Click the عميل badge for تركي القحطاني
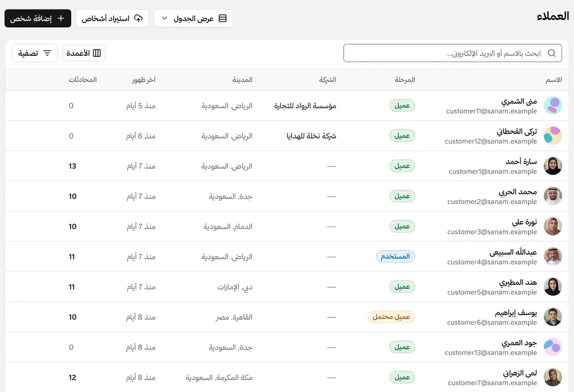This screenshot has width=574, height=392. [402, 136]
